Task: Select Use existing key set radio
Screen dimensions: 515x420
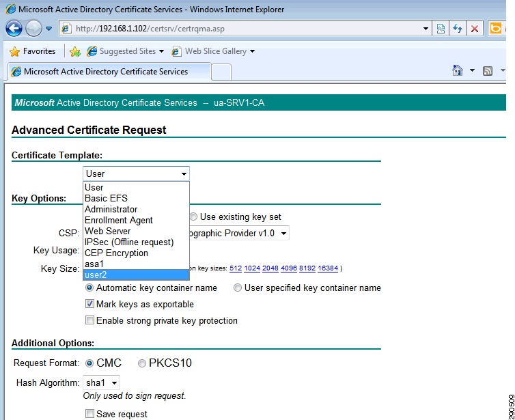Action: [x=194, y=216]
